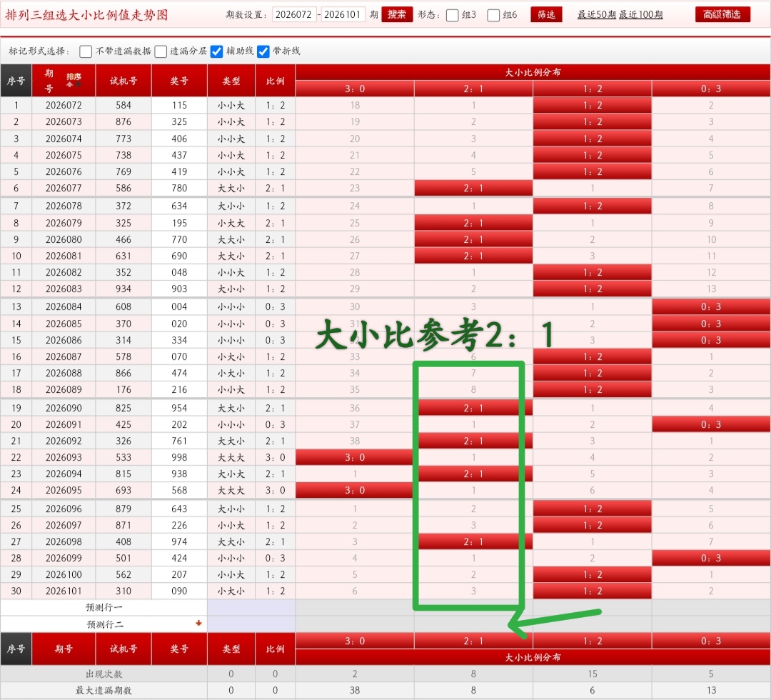This screenshot has height=700, width=771.
Task: Select the 3:0 column header
Action: pyautogui.click(x=354, y=89)
